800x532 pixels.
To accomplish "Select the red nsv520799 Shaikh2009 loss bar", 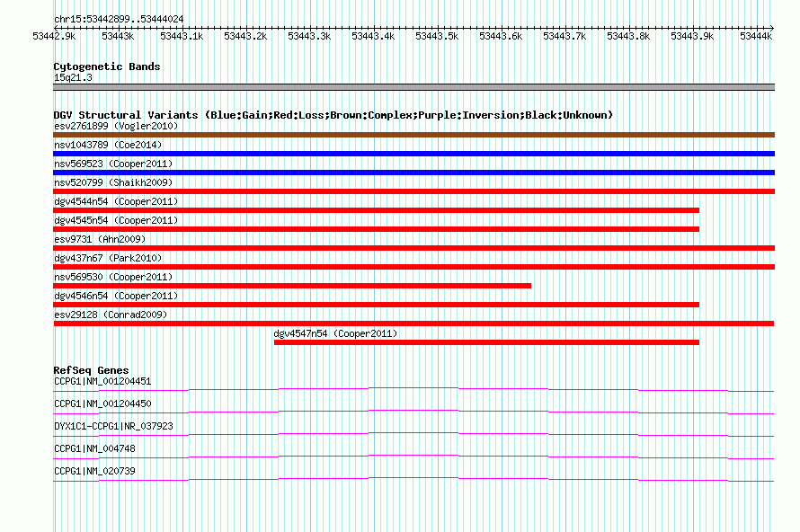I will [x=413, y=191].
